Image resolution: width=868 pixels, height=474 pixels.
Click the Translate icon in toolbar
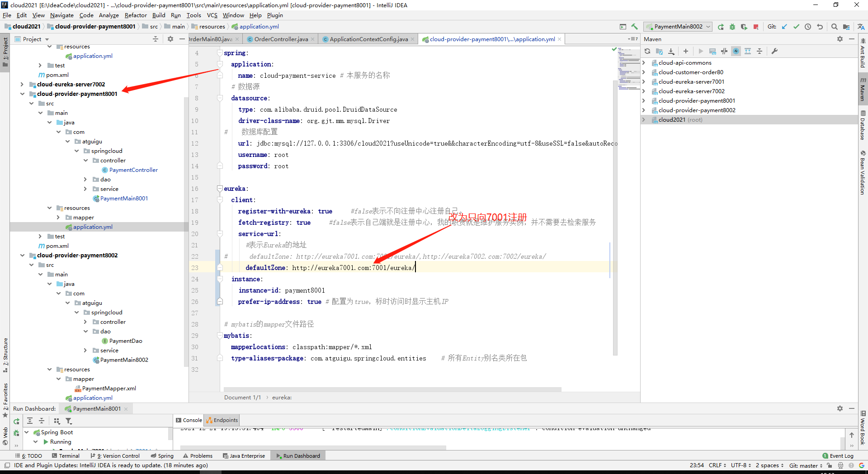pos(861,27)
